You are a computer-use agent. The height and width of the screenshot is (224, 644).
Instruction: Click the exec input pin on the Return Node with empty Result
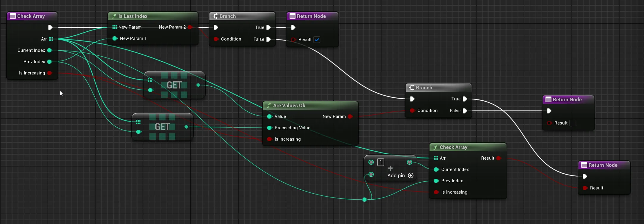(549, 111)
